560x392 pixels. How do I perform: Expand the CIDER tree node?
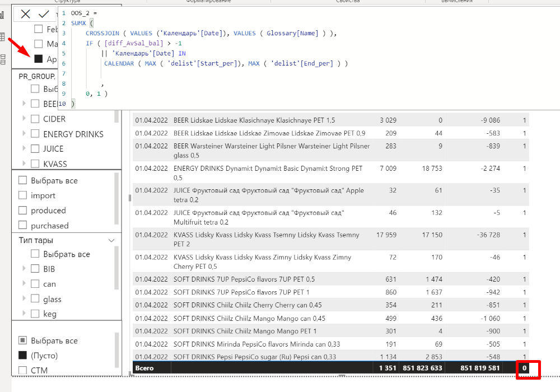click(x=24, y=118)
